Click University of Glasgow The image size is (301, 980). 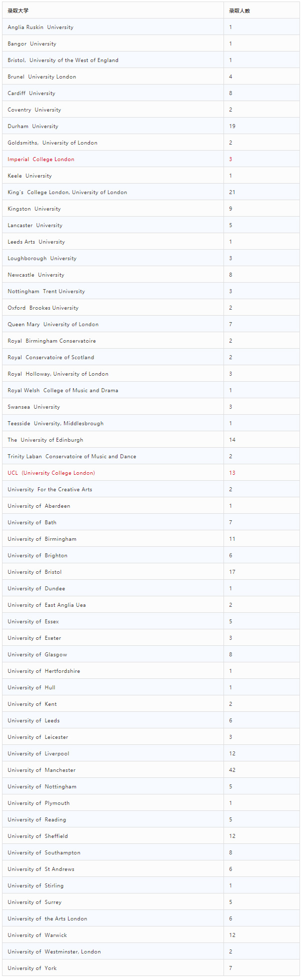[x=37, y=654]
